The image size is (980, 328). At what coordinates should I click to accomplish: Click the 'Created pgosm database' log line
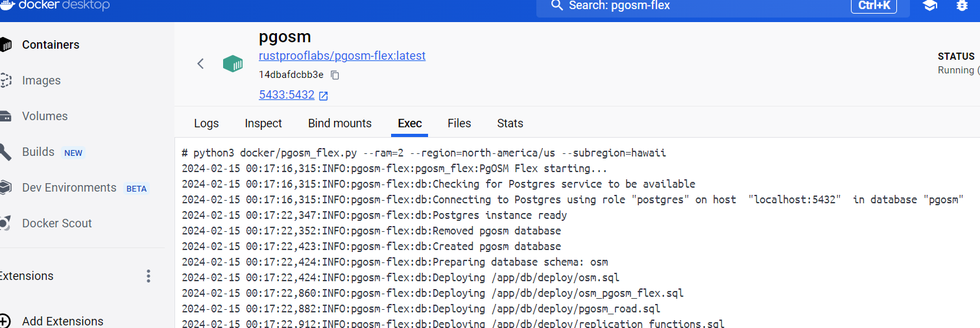click(x=372, y=247)
